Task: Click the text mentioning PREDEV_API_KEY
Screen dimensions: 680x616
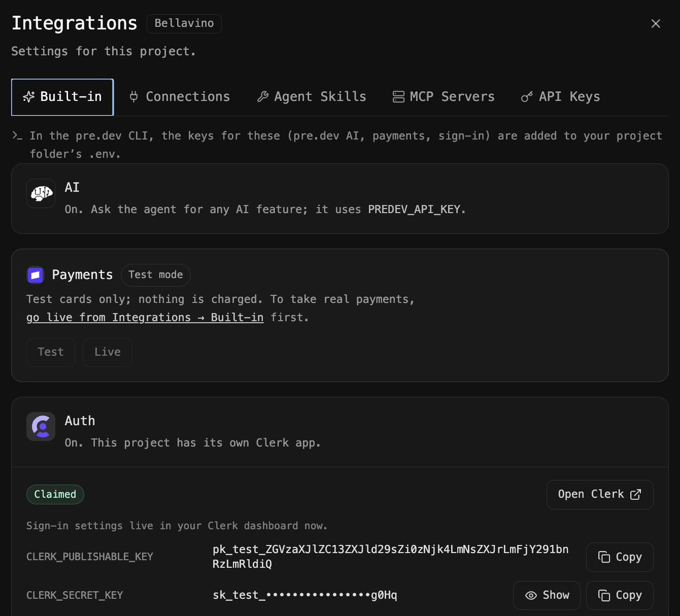Action: (x=265, y=209)
